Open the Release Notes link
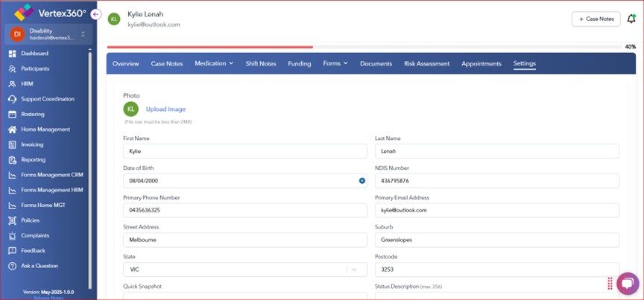Viewport: 644px width, 300px height. (x=48, y=298)
